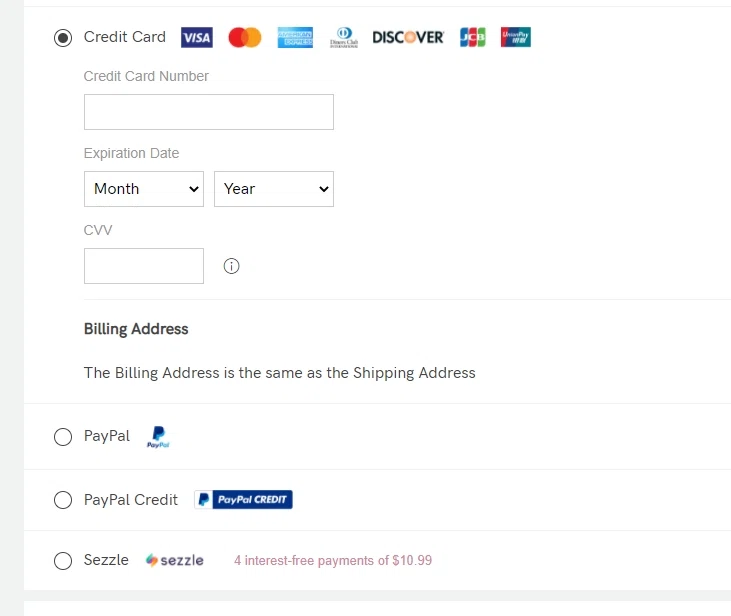The image size is (731, 616).
Task: Click the PayPal logo icon
Action: coord(158,437)
